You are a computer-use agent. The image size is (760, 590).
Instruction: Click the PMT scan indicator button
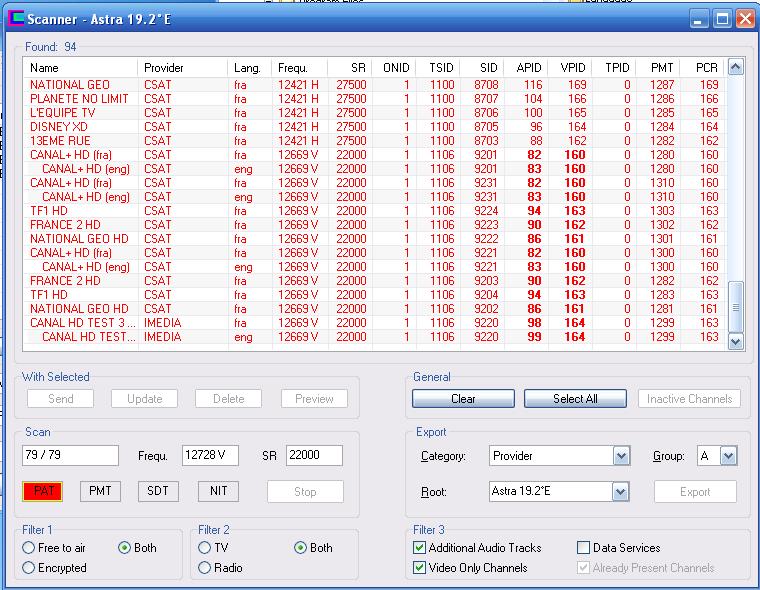click(100, 491)
